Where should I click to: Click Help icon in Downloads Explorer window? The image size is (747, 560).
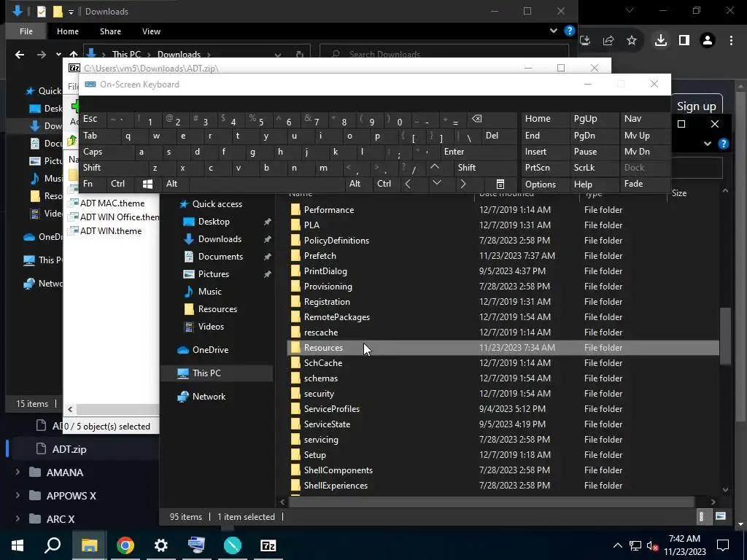(x=569, y=31)
